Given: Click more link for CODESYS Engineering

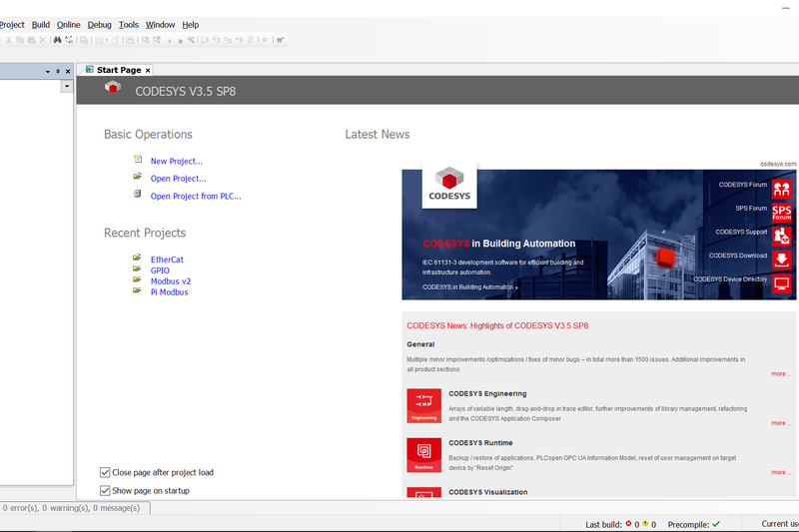Looking at the screenshot, I should [781, 423].
